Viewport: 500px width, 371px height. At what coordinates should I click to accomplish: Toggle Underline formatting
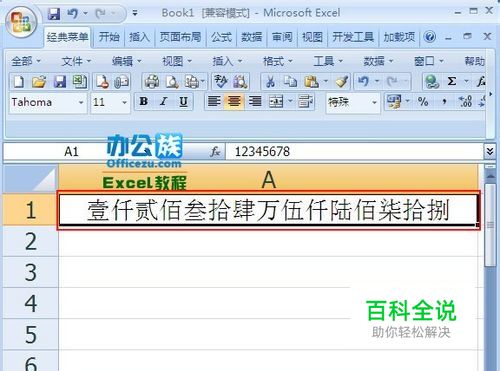[x=183, y=102]
